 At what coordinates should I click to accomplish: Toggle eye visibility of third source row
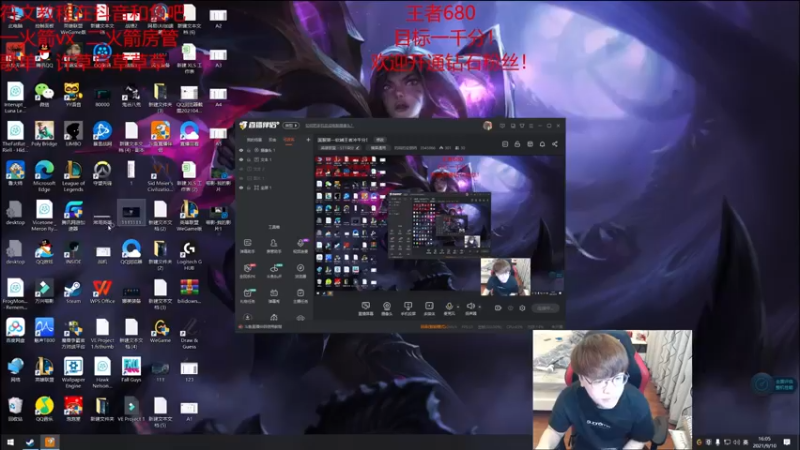(x=241, y=169)
